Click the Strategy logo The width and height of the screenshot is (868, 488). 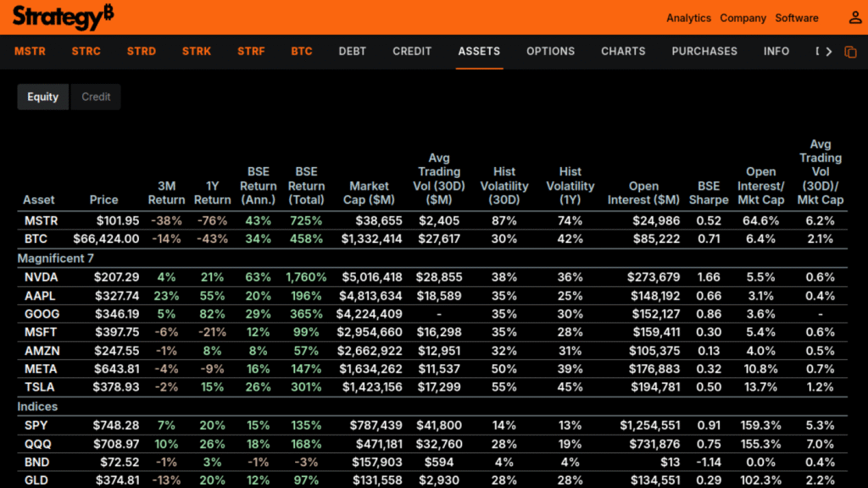point(63,17)
